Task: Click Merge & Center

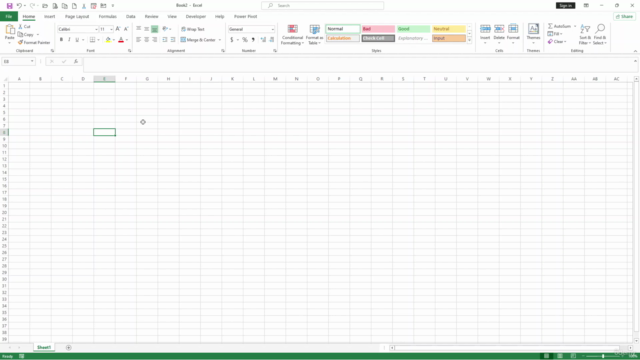Action: 198,40
